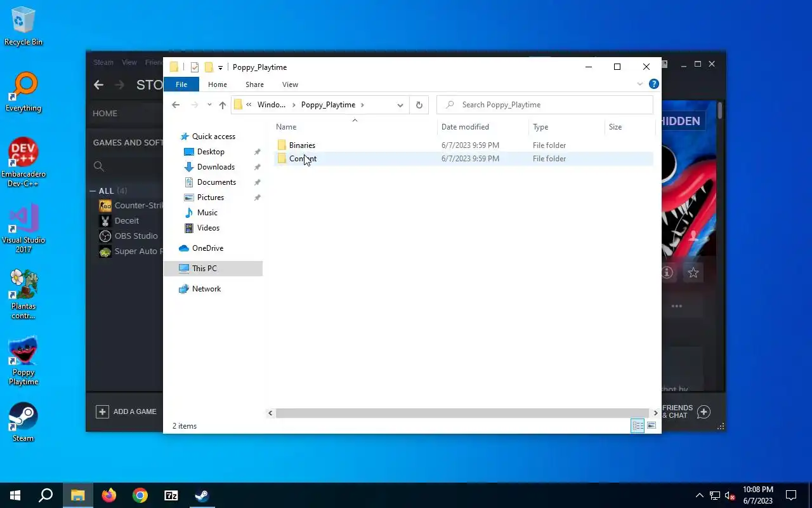
Task: Open the Windows Start menu
Action: click(x=15, y=495)
